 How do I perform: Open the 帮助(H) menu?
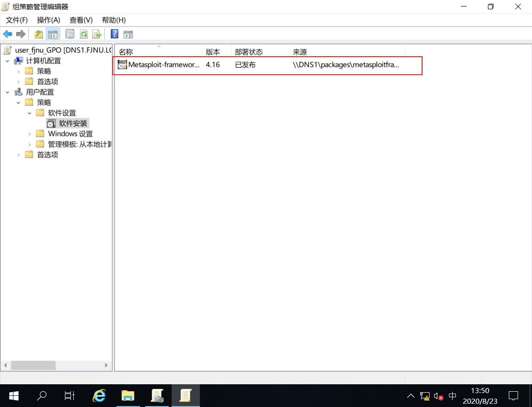click(x=114, y=20)
